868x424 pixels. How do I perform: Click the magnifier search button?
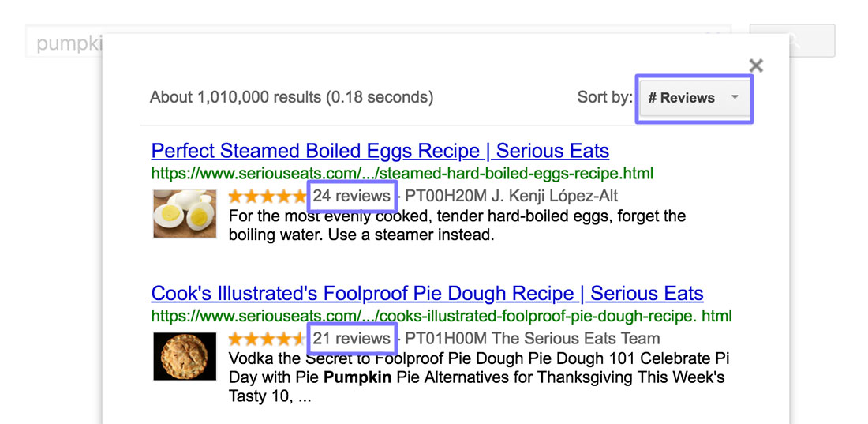point(791,41)
